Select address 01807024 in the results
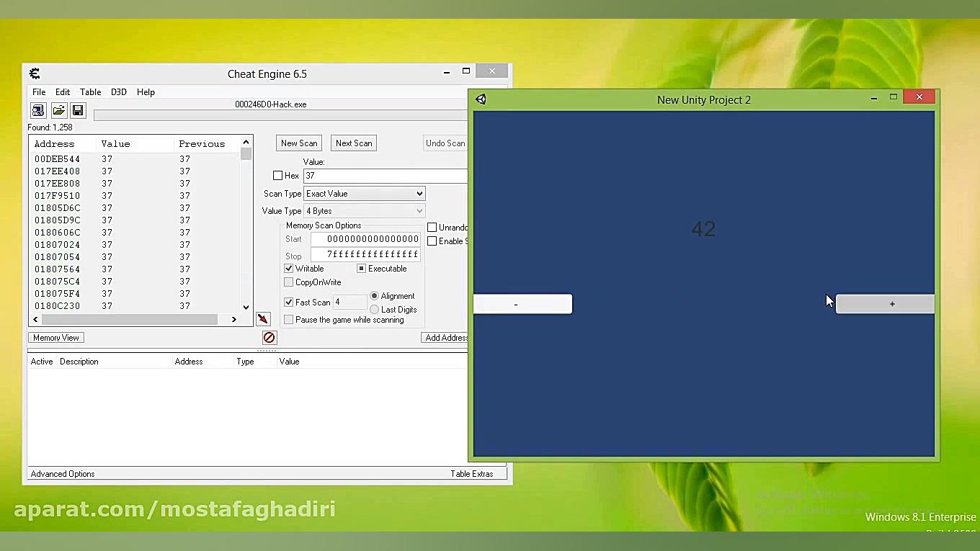 coord(57,245)
